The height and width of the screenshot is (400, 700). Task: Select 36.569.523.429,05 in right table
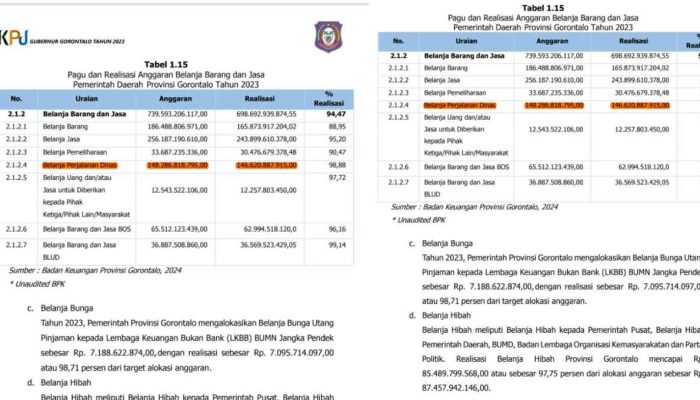[642, 183]
